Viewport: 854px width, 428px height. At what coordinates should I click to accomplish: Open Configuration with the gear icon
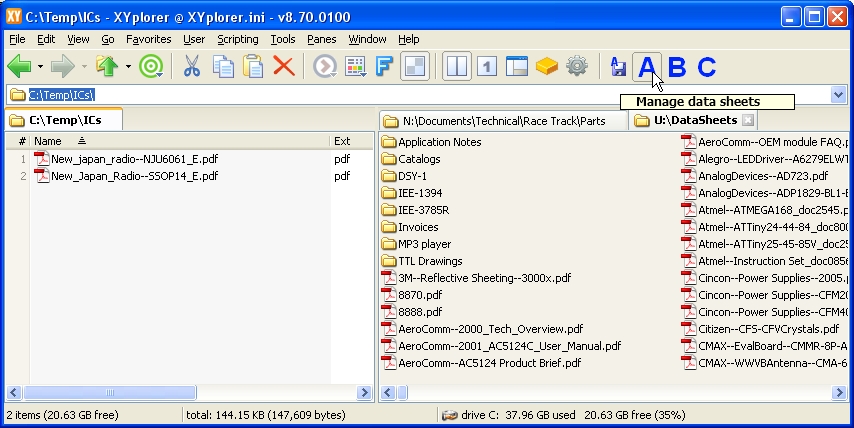click(576, 67)
